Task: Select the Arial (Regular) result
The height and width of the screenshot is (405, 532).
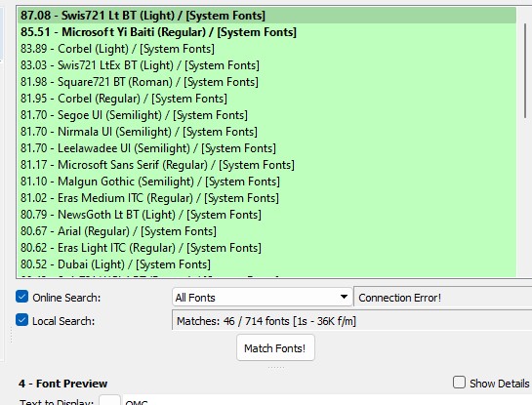Action: click(267, 231)
